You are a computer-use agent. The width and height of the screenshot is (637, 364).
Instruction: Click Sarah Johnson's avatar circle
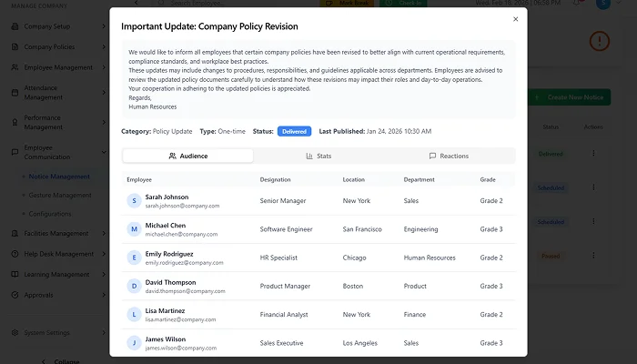(x=135, y=200)
